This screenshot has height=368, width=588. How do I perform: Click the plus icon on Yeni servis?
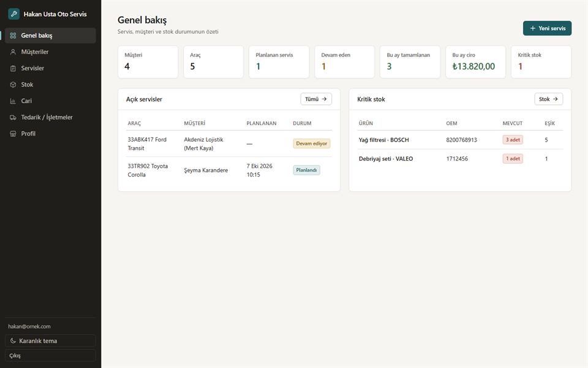532,28
